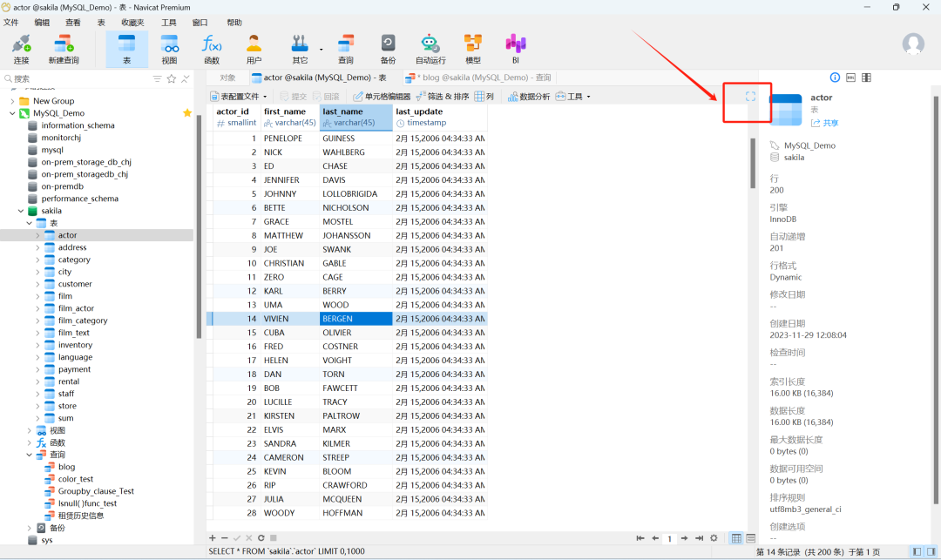
Task: Click the Connection (连接) toolbar icon
Action: tap(22, 49)
